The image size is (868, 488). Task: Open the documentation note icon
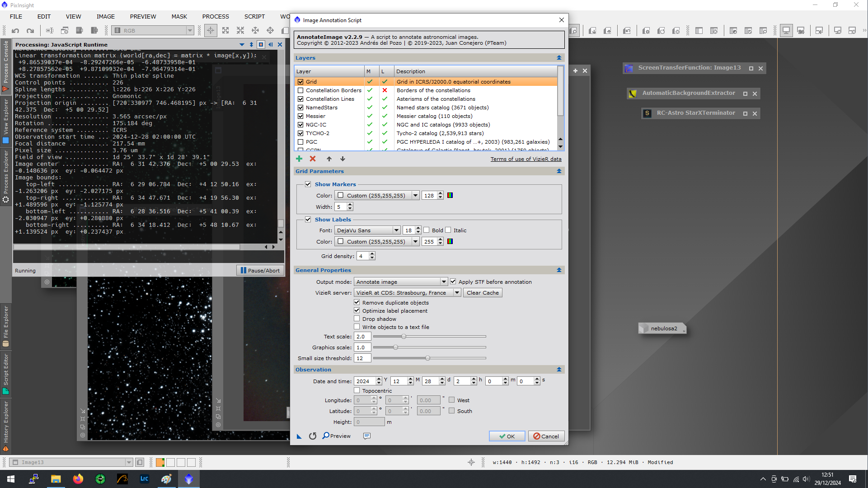click(x=367, y=436)
